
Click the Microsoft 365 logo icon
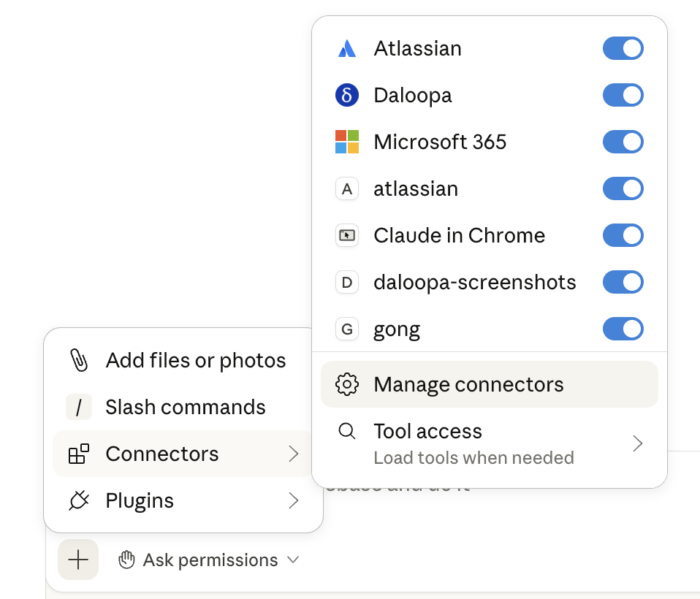pyautogui.click(x=346, y=142)
